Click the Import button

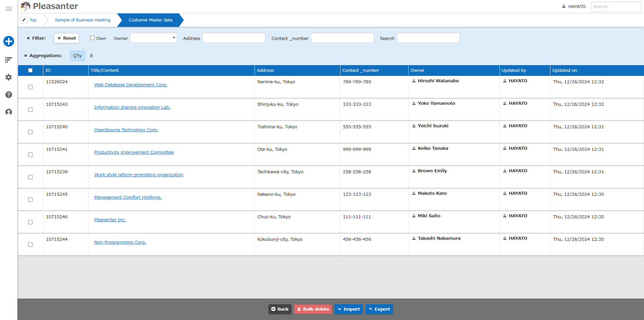348,309
